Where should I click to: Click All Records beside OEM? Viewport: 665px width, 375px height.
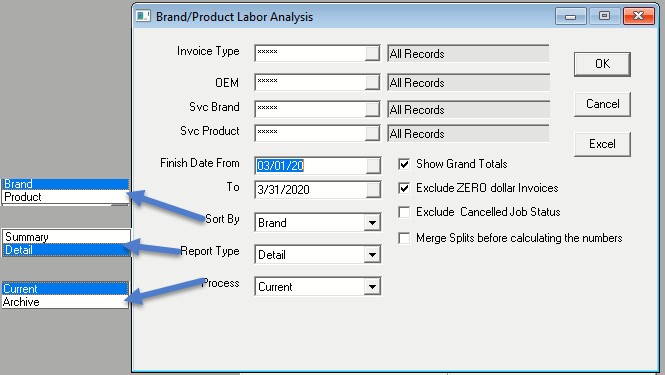468,83
